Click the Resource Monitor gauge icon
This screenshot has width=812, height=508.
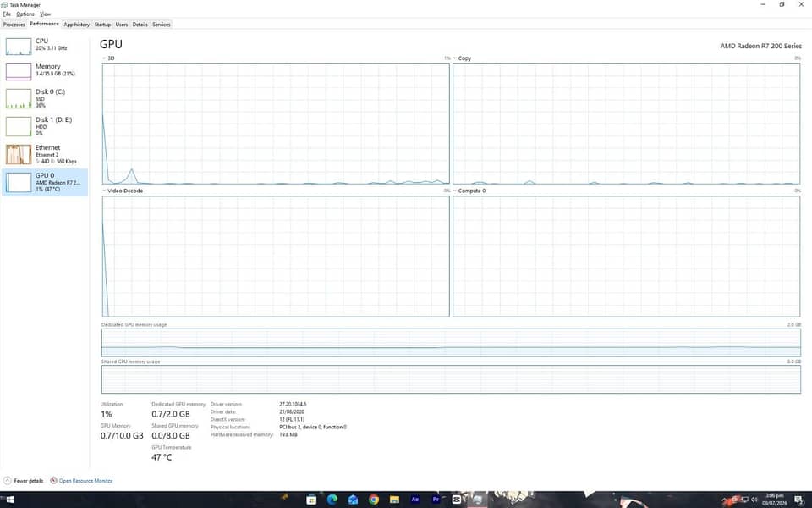tap(53, 481)
